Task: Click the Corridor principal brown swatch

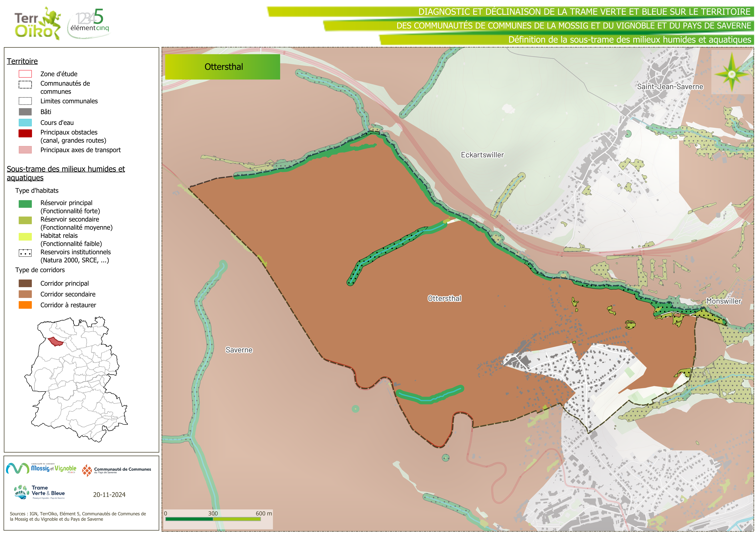Action: [x=25, y=283]
